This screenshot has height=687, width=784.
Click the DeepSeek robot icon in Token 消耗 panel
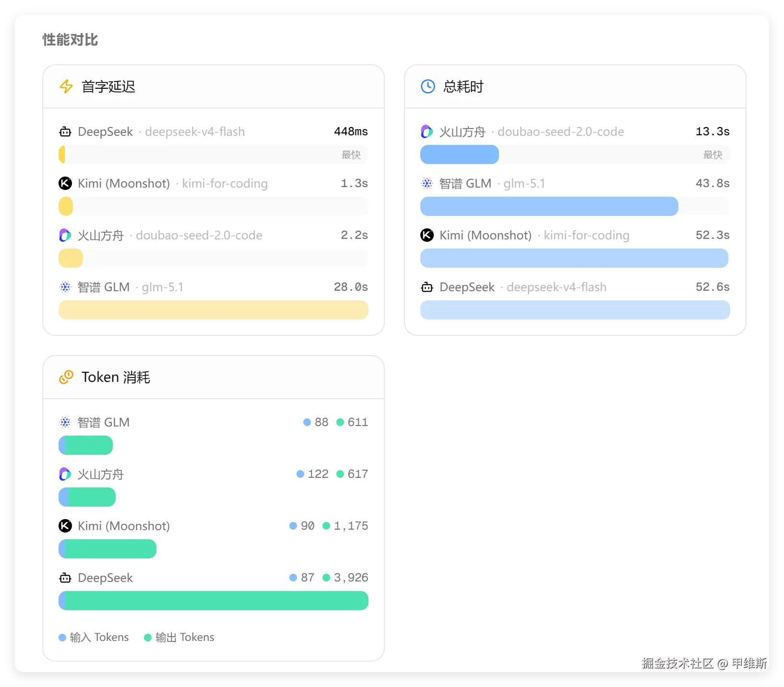pyautogui.click(x=65, y=578)
